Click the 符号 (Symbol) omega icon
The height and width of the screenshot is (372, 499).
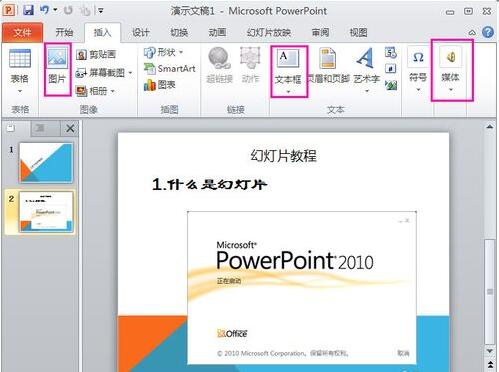[418, 57]
